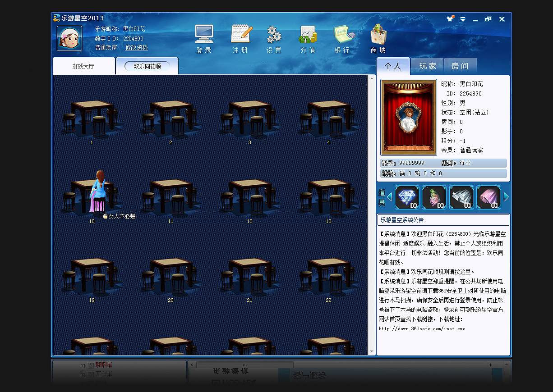Image resolution: width=553 pixels, height=392 pixels.
Task: Open 设置 (Settings) with the gear icon
Action: pyautogui.click(x=273, y=39)
